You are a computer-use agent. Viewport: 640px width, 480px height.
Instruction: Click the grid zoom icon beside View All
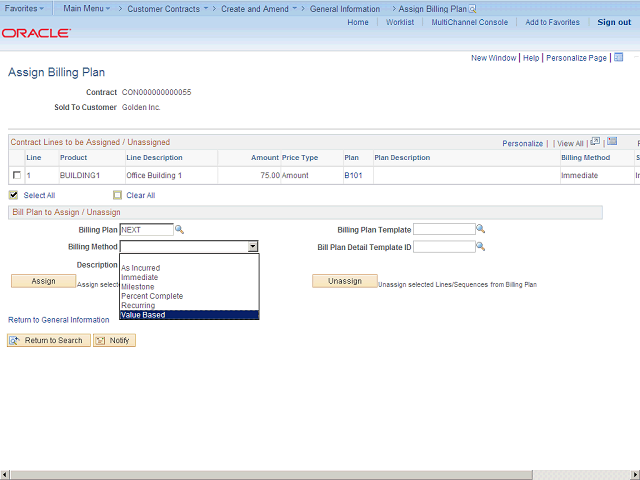coord(595,142)
